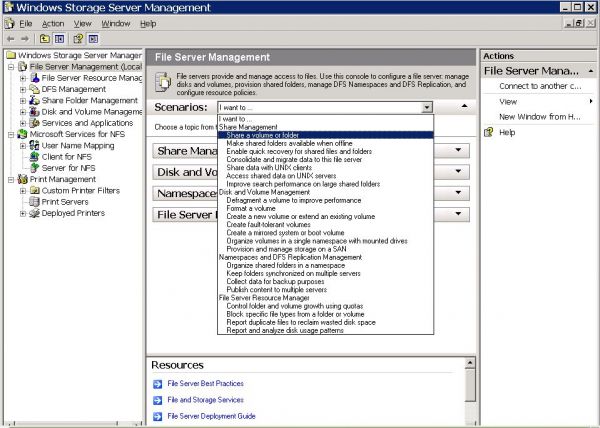Viewport: 600px width, 428px height.
Task: Click New Window from Here action
Action: pyautogui.click(x=540, y=117)
